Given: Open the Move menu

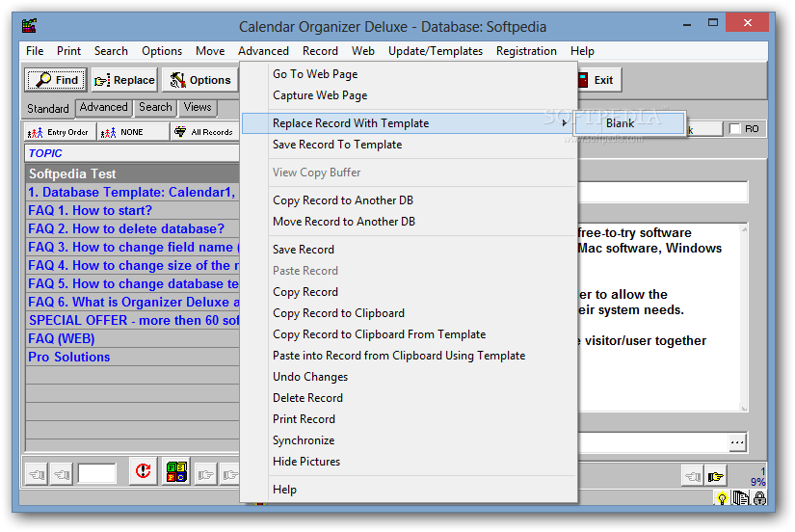Looking at the screenshot, I should (210, 51).
